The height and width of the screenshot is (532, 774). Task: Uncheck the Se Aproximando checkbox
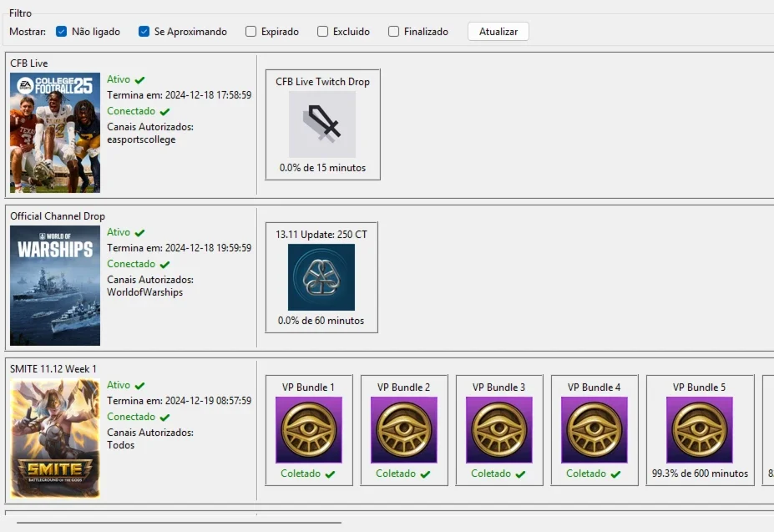[x=144, y=32]
